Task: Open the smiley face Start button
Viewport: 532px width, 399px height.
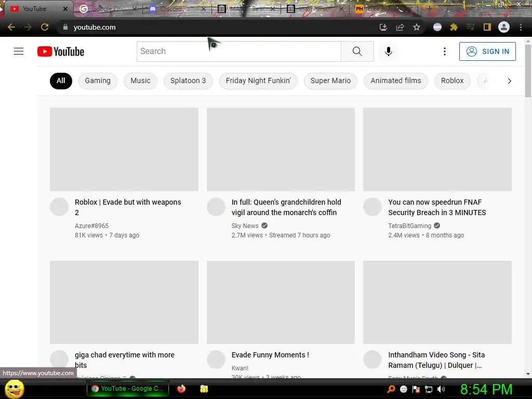Action: click(x=14, y=389)
